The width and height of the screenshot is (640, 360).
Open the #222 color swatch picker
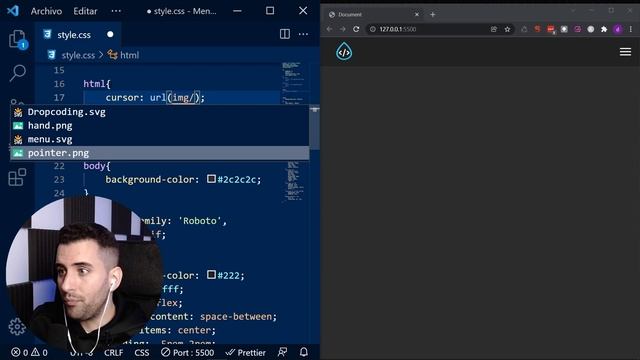coord(211,274)
